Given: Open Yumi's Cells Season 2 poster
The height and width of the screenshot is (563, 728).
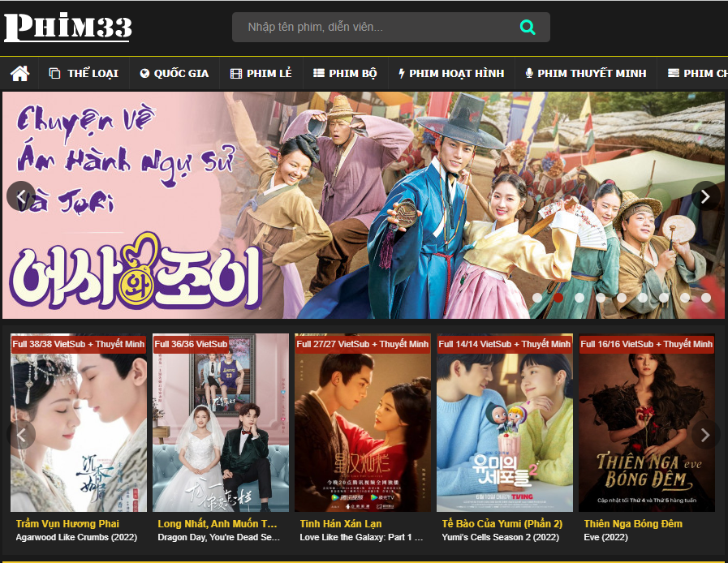Looking at the screenshot, I should (505, 423).
